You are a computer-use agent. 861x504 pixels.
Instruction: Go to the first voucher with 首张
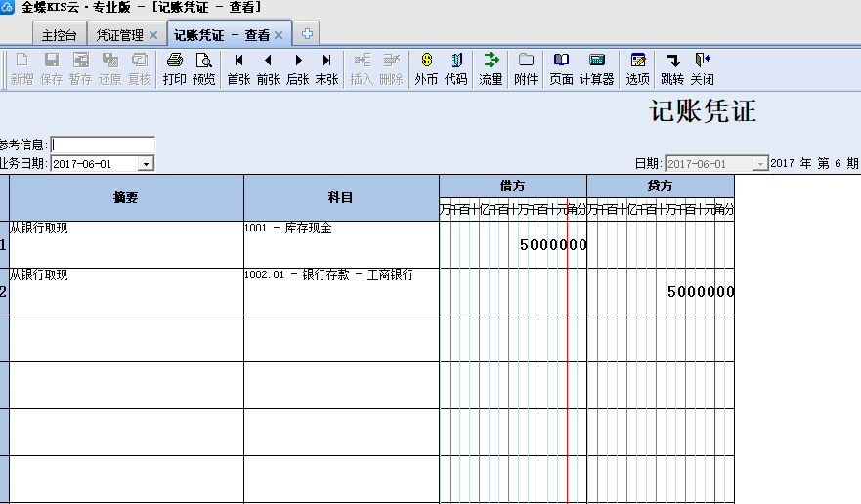(x=238, y=68)
